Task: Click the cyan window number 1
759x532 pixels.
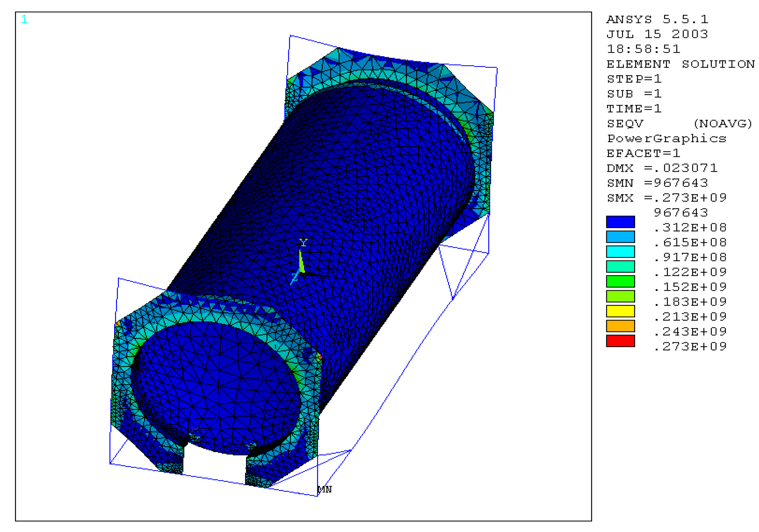Action: (25, 19)
